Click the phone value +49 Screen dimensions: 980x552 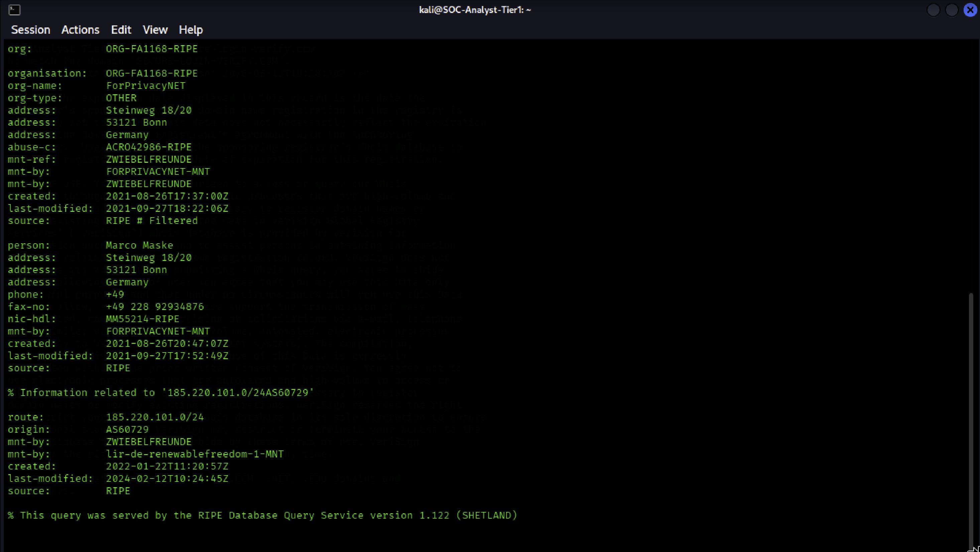[115, 294]
